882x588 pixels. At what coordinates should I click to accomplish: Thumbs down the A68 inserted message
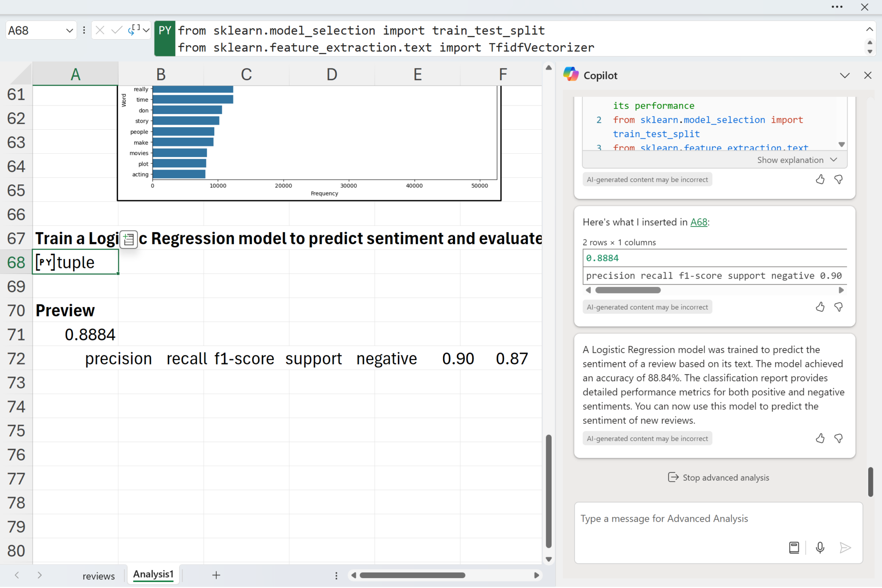point(839,307)
